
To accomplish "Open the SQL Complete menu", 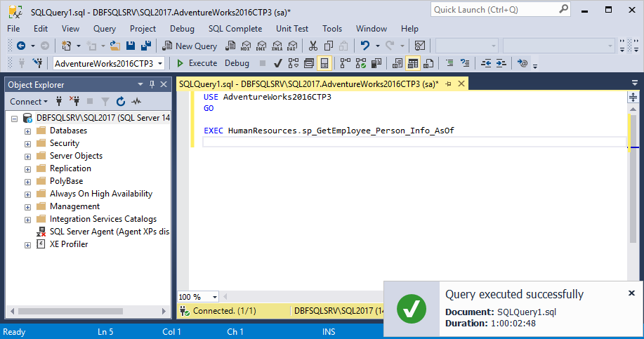I will point(235,29).
